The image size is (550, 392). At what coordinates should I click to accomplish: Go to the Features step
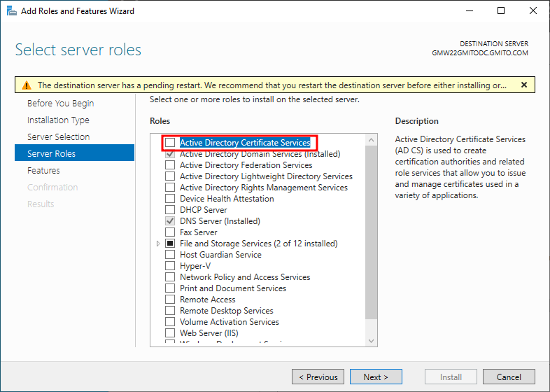[x=43, y=171]
